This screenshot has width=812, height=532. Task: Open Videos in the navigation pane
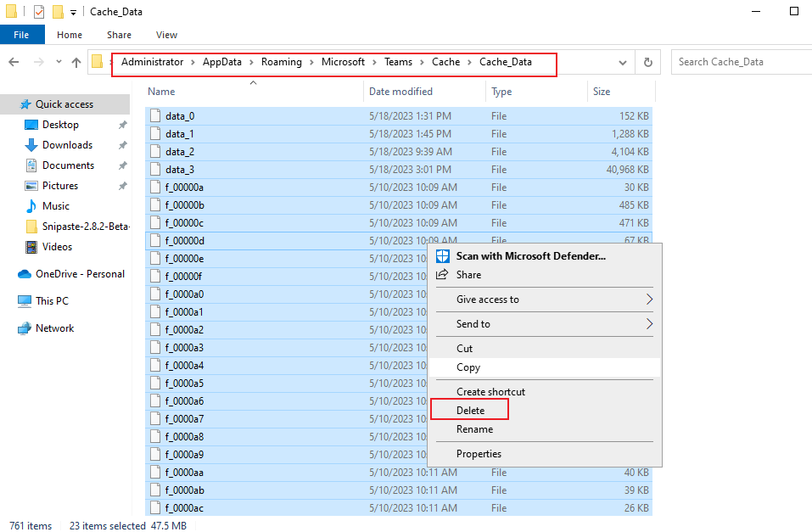pyautogui.click(x=57, y=247)
